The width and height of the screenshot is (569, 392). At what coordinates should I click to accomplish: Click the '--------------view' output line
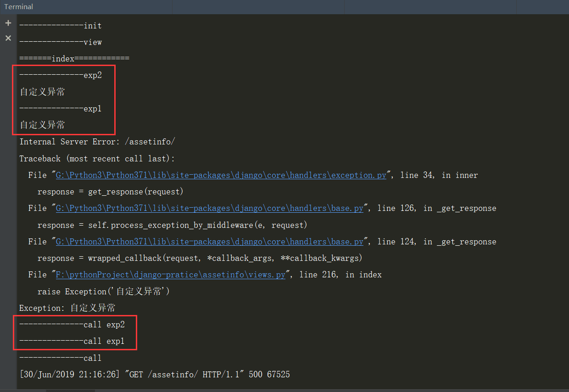[x=61, y=42]
